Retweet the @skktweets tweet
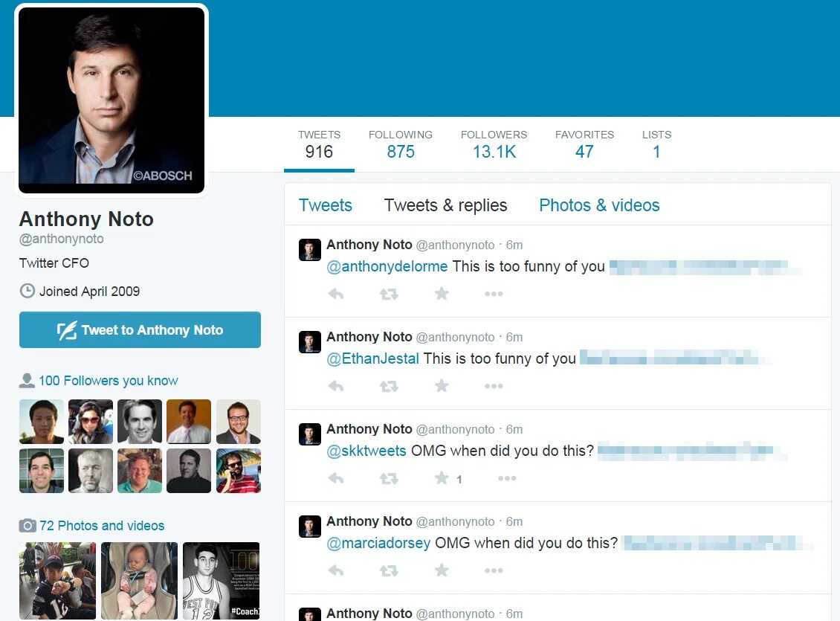 (389, 478)
